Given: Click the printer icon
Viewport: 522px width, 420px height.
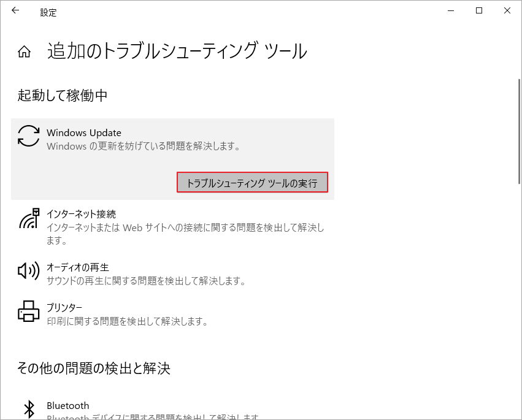Looking at the screenshot, I should (x=29, y=311).
